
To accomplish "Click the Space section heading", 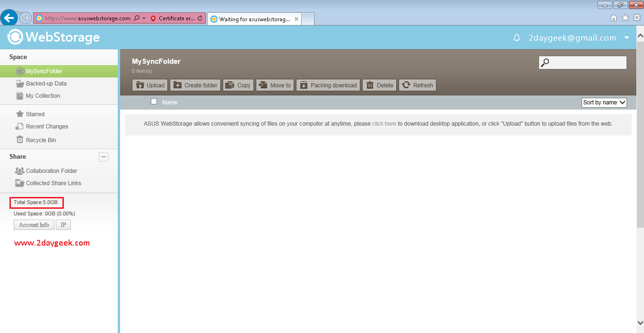I will pyautogui.click(x=18, y=57).
